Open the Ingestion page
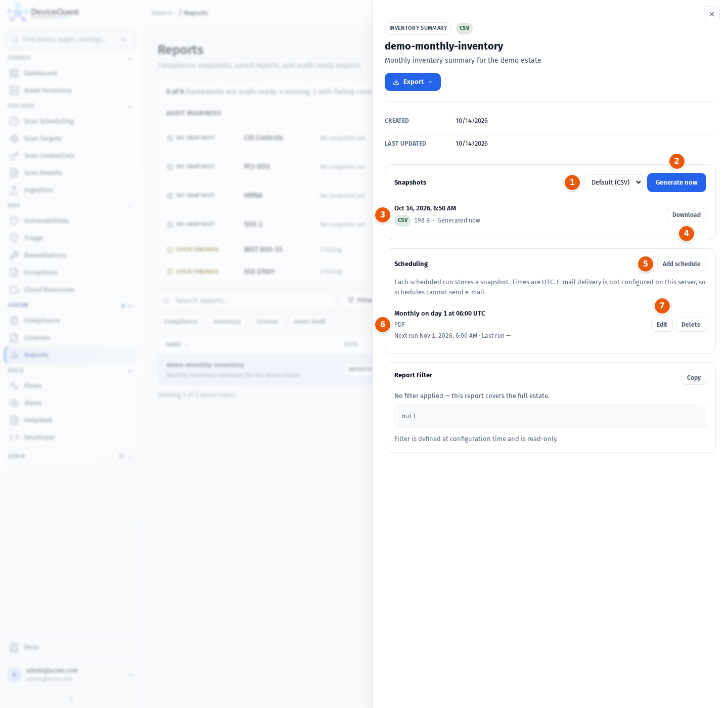 pyautogui.click(x=70, y=190)
